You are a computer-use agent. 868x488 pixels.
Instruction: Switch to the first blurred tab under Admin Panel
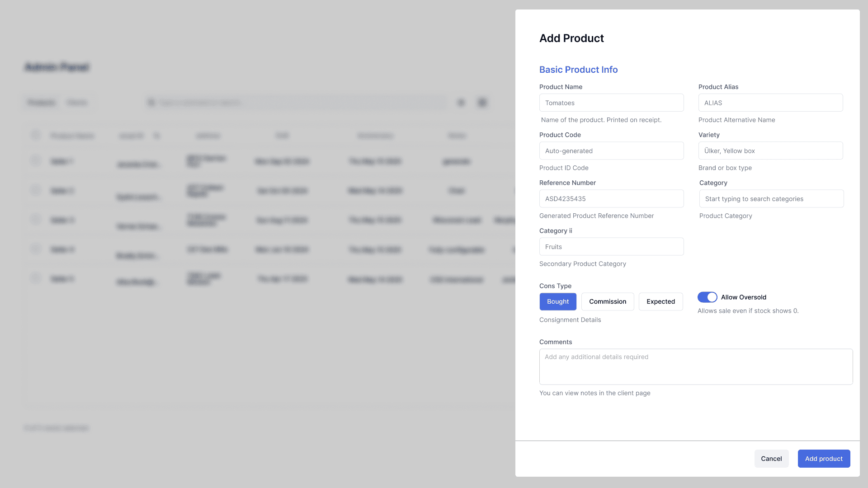coord(41,103)
